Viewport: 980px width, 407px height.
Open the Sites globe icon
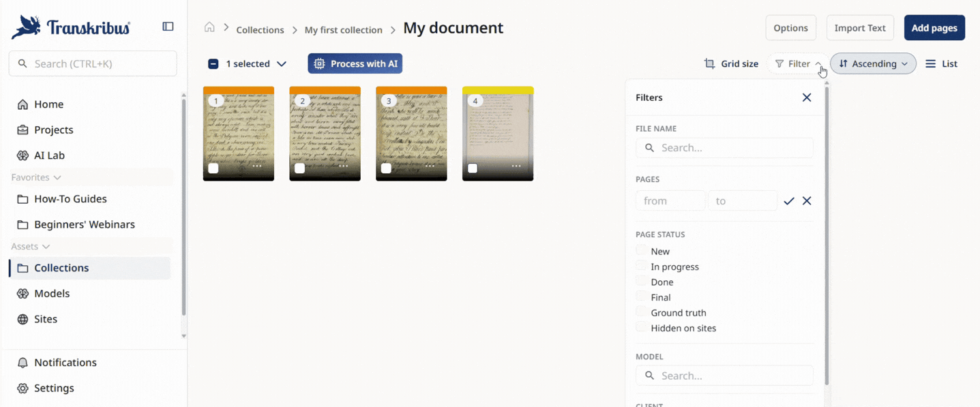point(23,318)
